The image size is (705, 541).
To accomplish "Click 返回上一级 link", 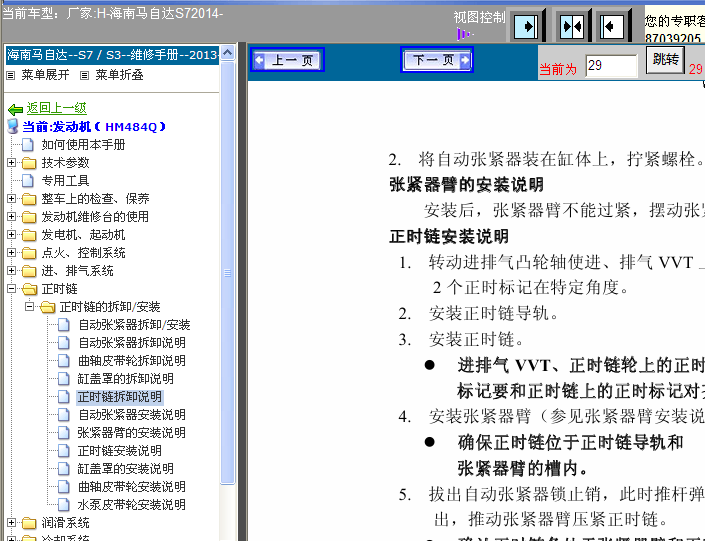I will click(56, 108).
